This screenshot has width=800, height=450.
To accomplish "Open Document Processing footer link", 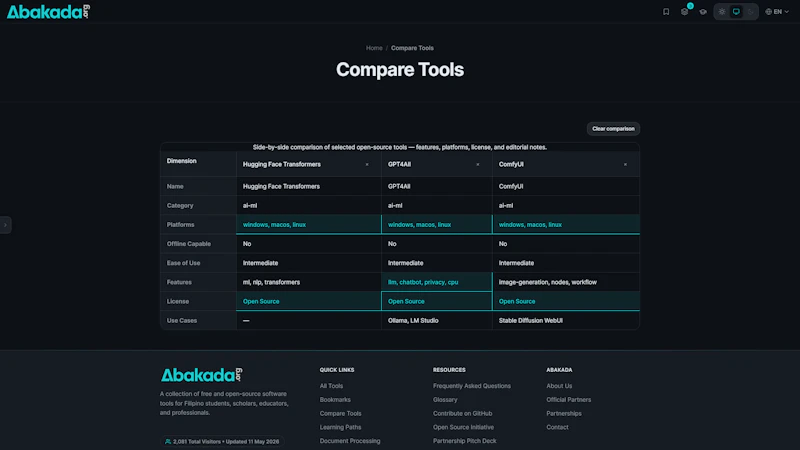I will 350,441.
